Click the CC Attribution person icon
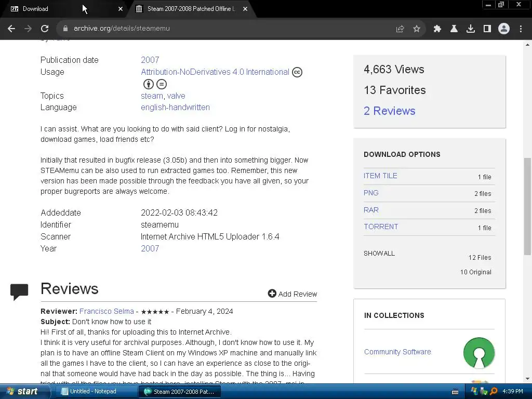 pyautogui.click(x=148, y=84)
